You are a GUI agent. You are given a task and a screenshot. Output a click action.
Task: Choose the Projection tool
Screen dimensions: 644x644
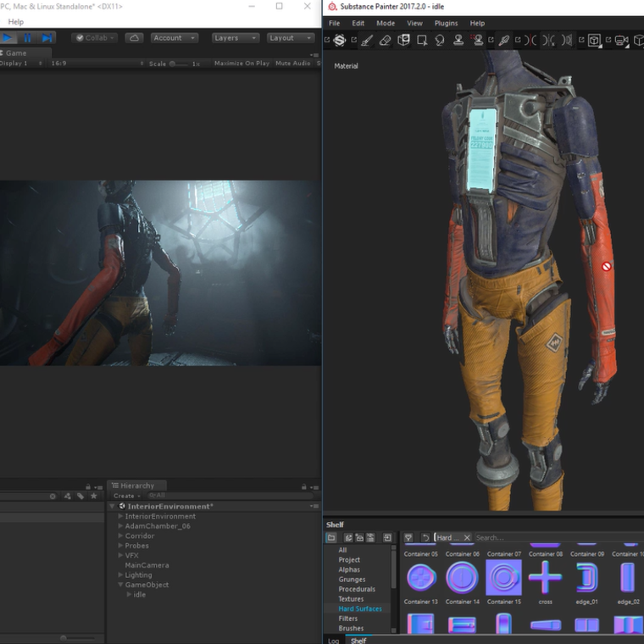(403, 40)
